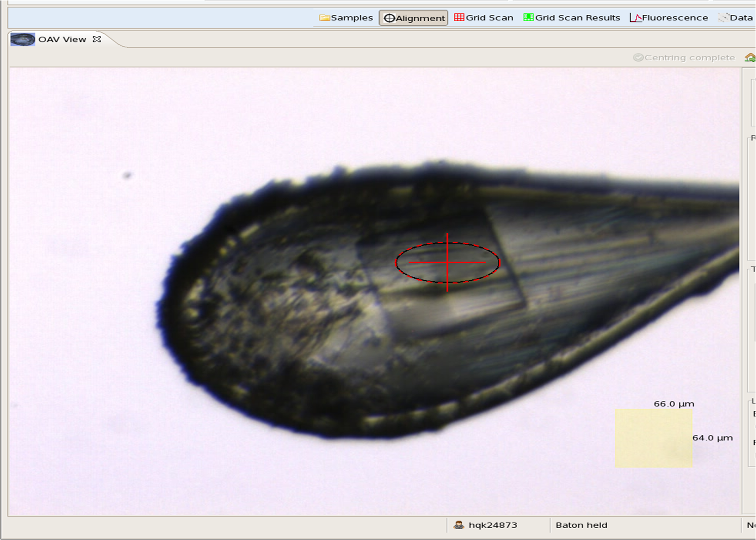Click the 64.0 µm height label
This screenshot has height=540, width=756.
point(713,438)
